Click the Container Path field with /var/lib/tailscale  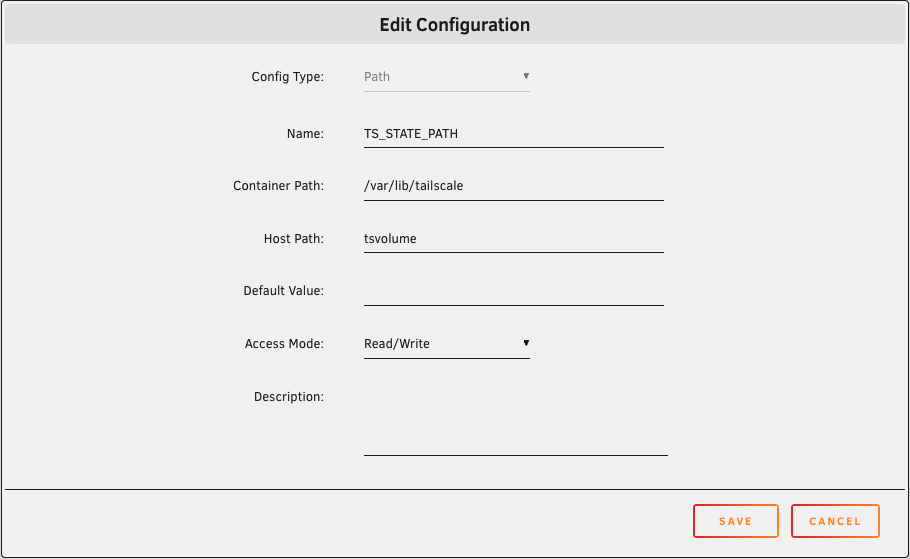(513, 186)
